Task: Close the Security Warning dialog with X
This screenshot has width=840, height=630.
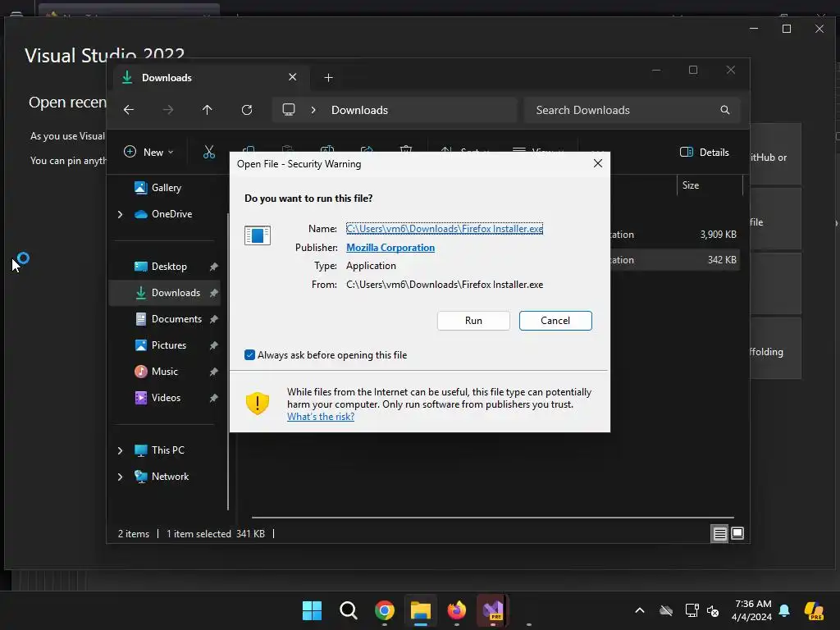Action: pos(598,163)
